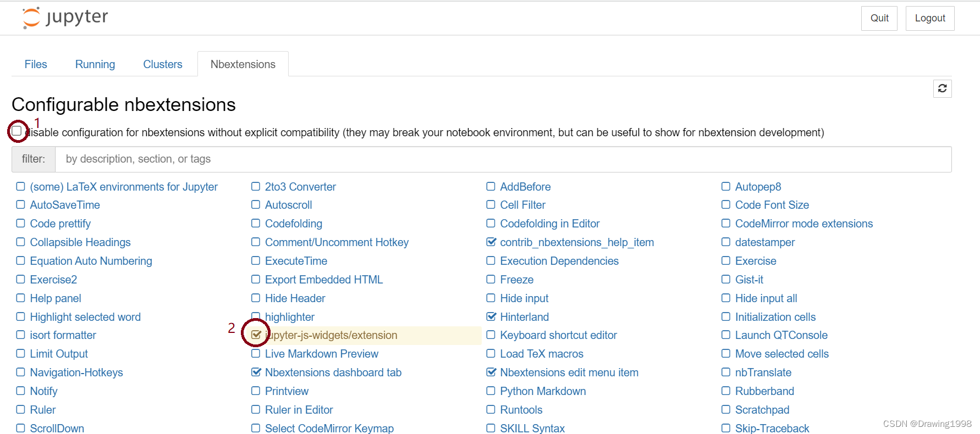
Task: Open the Live Markdown Preview link
Action: pyautogui.click(x=322, y=354)
